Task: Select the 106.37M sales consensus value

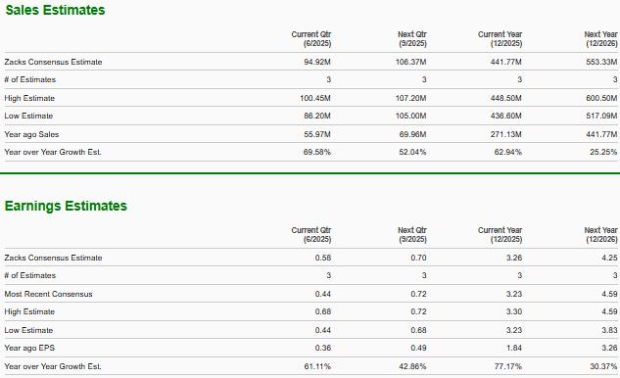Action: click(x=411, y=62)
